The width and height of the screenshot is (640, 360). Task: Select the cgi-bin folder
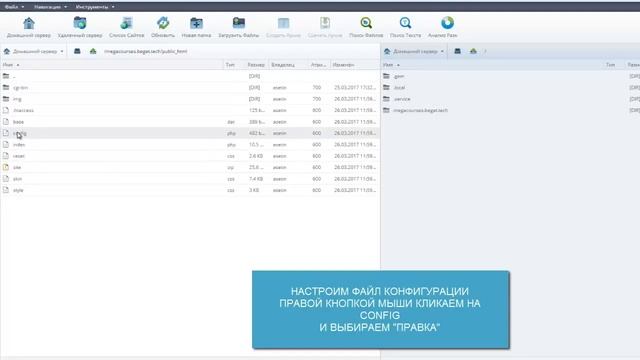pos(190,88)
